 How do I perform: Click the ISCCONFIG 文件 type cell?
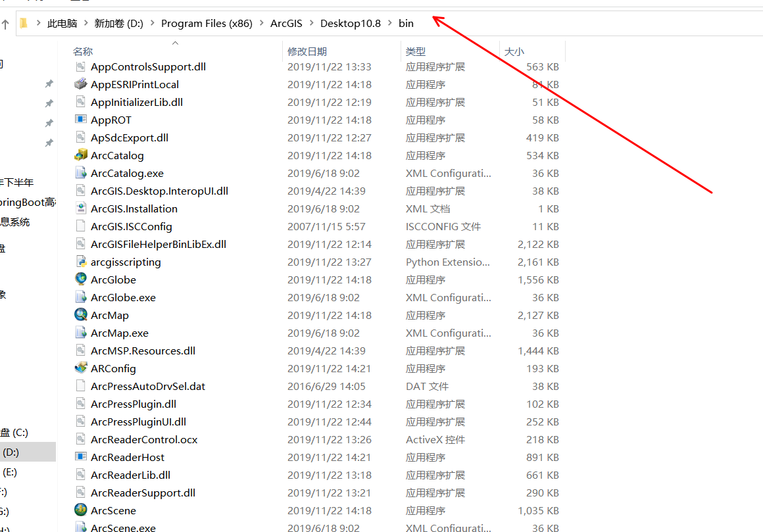(x=443, y=226)
